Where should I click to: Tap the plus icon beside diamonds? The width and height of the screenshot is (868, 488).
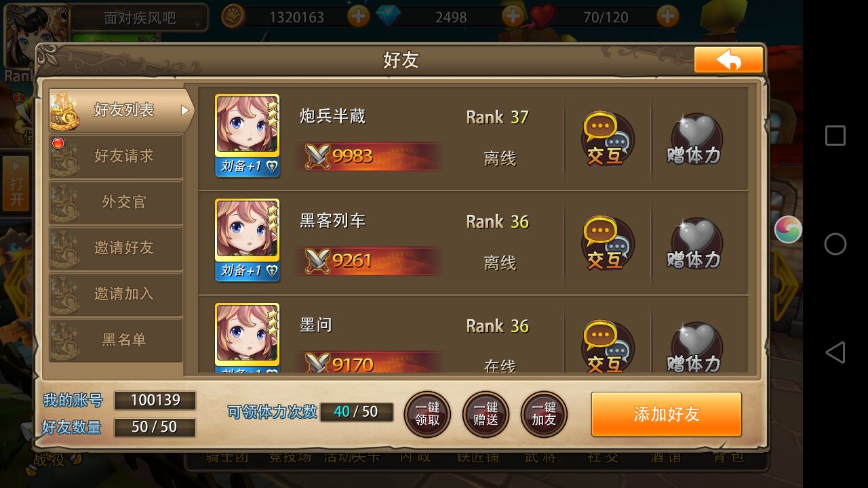click(513, 16)
